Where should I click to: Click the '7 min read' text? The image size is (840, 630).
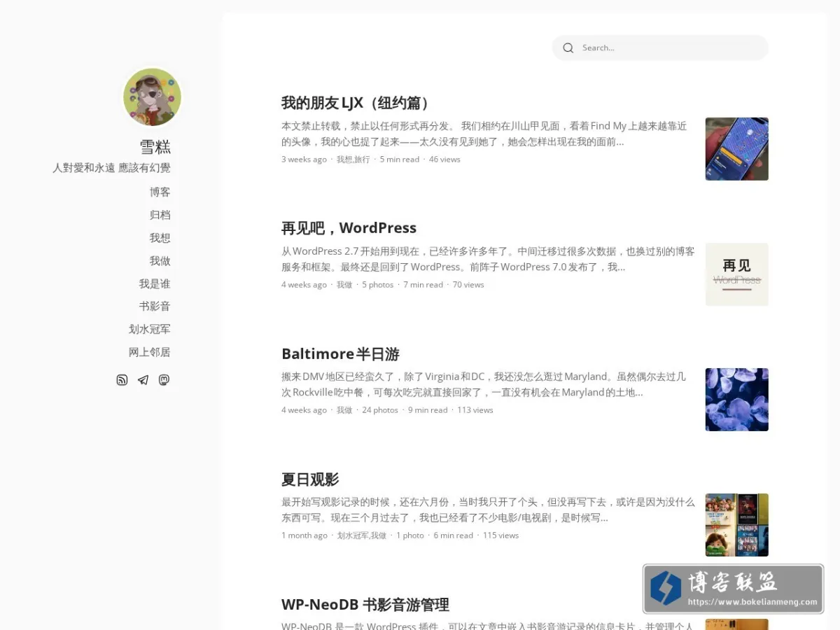point(423,285)
